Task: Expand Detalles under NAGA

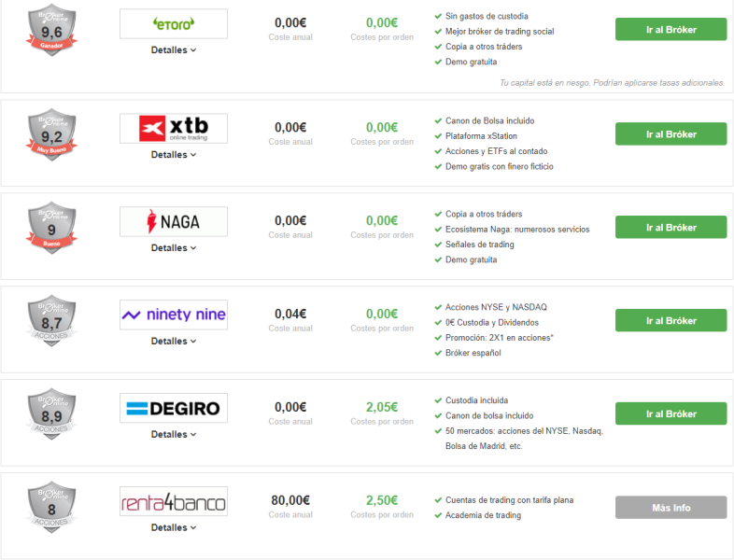Action: (x=173, y=247)
